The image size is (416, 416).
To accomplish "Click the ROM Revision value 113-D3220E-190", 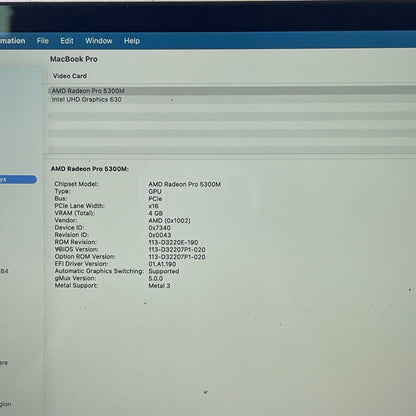I will 173,242.
